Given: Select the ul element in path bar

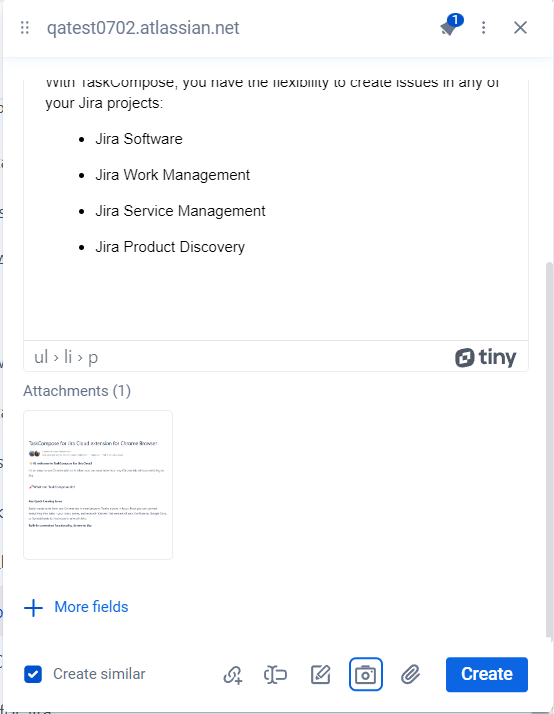Looking at the screenshot, I should point(41,357).
